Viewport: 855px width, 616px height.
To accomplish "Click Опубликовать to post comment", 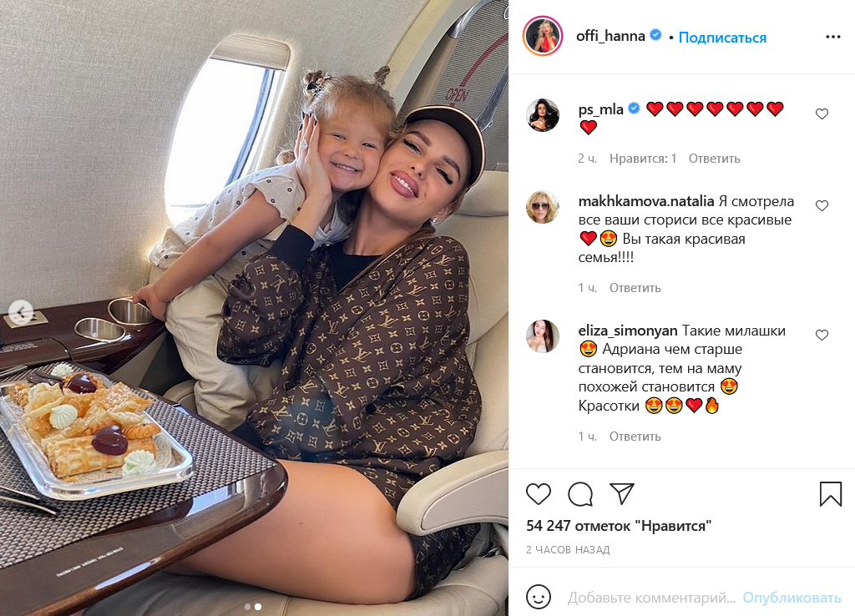I will 792,598.
